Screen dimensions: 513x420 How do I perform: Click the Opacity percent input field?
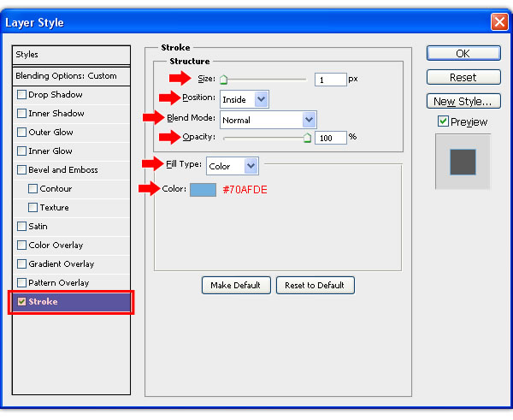click(330, 138)
